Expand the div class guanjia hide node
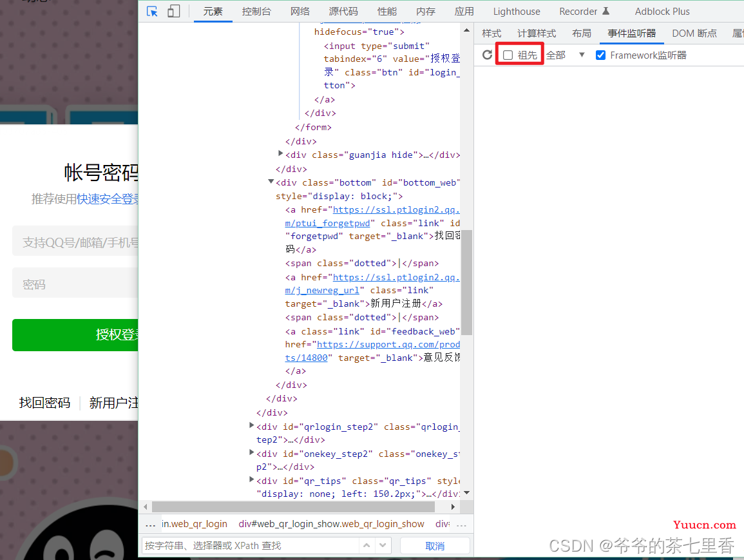744x560 pixels. (x=280, y=153)
